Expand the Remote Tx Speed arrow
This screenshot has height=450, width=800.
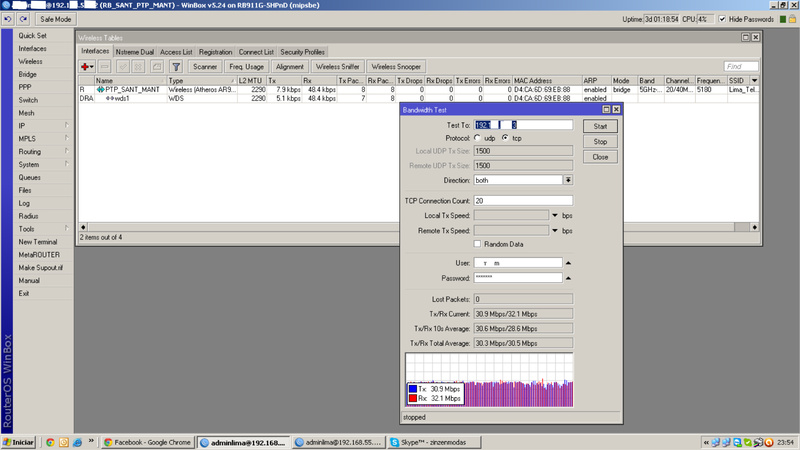[555, 230]
